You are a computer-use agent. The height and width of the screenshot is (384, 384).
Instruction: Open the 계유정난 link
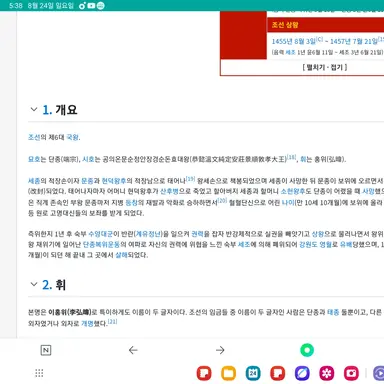coord(148,234)
